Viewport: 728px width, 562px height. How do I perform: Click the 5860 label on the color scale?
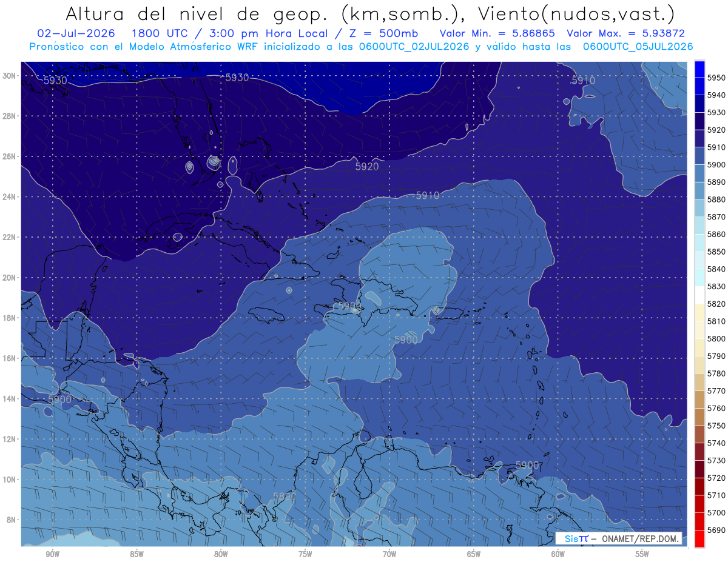click(x=716, y=234)
